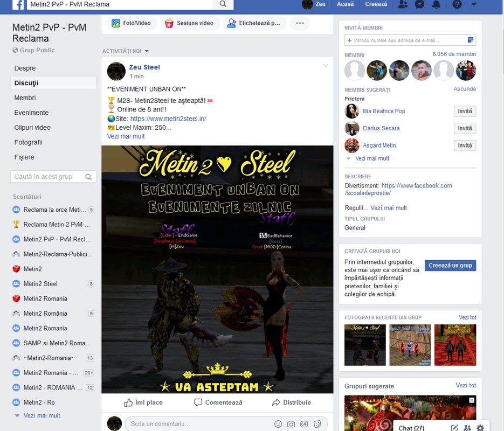Open facebook.com/scoaladeprostie link

tap(398, 189)
